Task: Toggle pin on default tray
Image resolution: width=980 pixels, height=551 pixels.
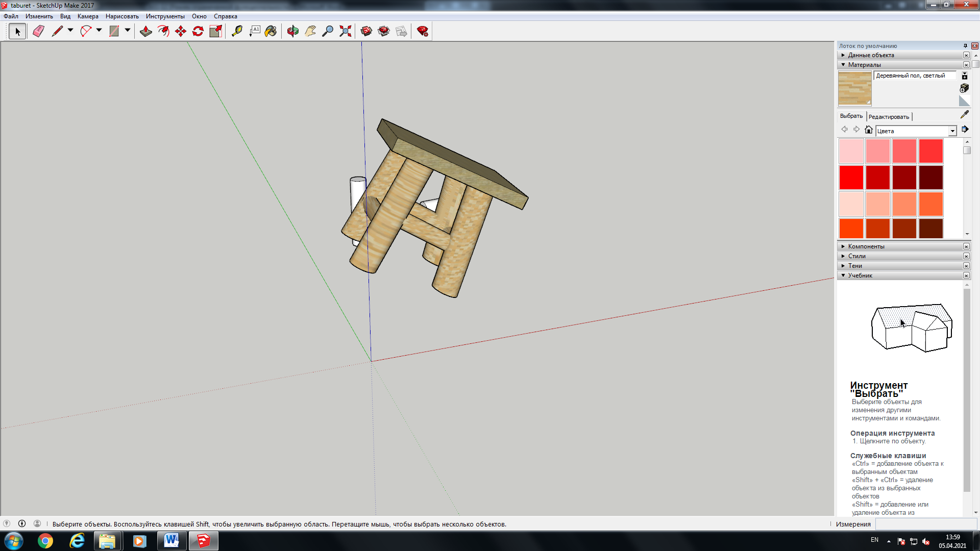Action: (x=965, y=45)
